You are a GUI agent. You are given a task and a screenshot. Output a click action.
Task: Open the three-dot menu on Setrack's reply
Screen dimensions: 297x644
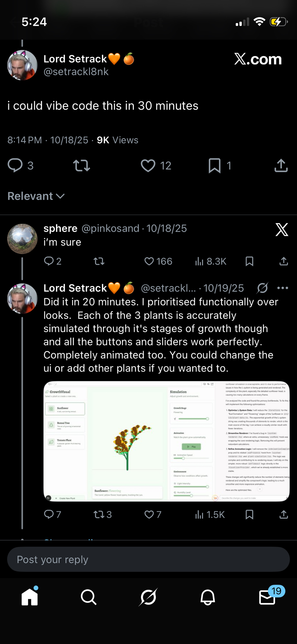[x=283, y=288]
